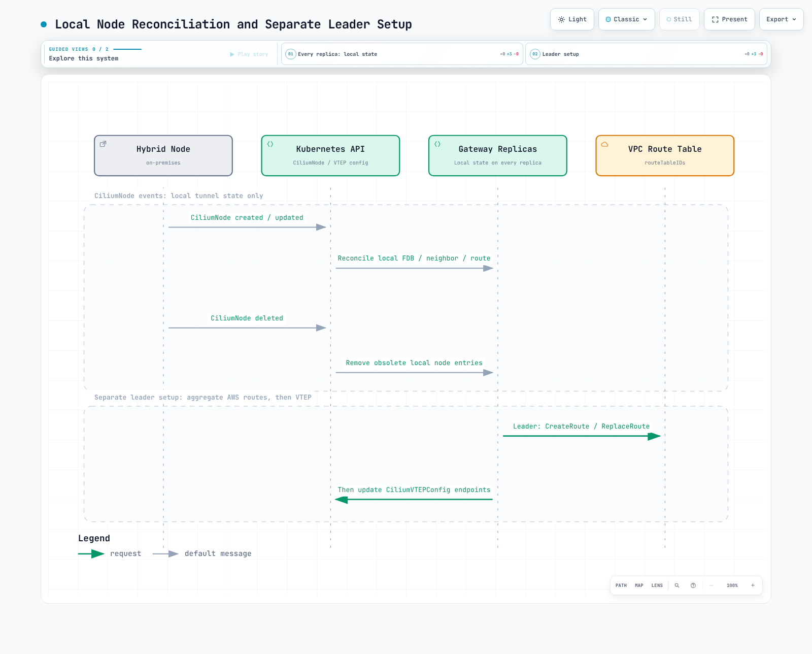The image size is (812, 654).
Task: Toggle the LENS mode
Action: tap(657, 585)
